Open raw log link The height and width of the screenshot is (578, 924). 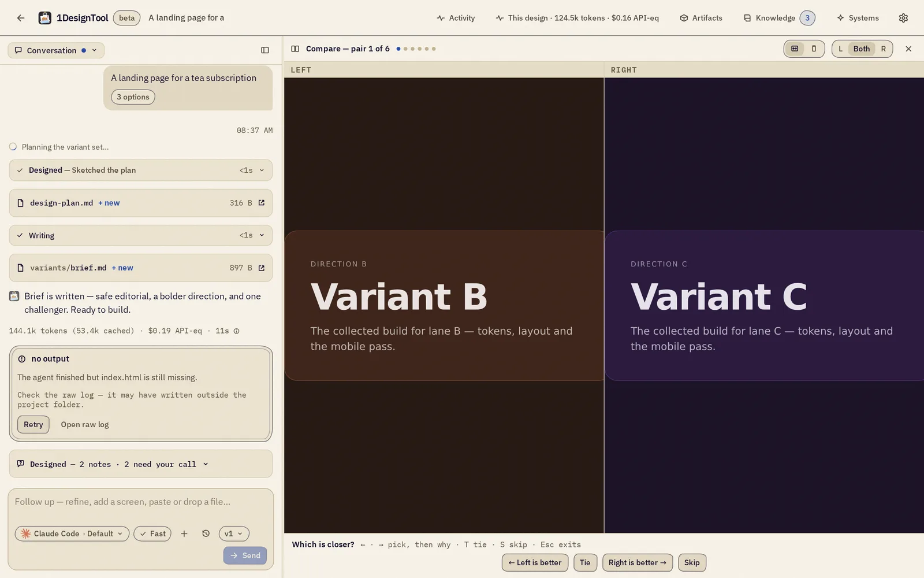click(85, 425)
